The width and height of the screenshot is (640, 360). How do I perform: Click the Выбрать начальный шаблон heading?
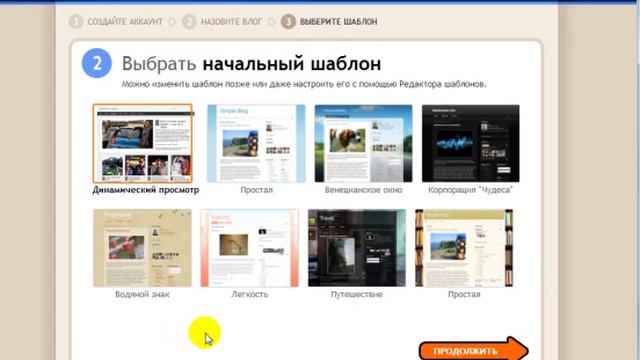pos(251,64)
